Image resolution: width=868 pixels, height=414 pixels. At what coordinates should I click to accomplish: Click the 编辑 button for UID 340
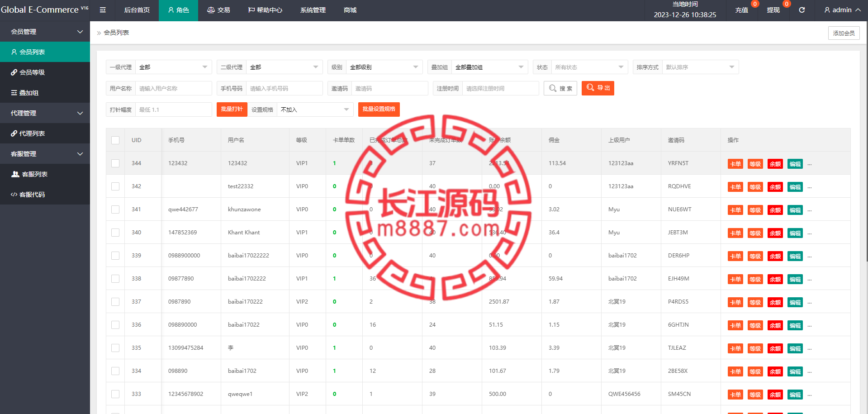coord(795,233)
